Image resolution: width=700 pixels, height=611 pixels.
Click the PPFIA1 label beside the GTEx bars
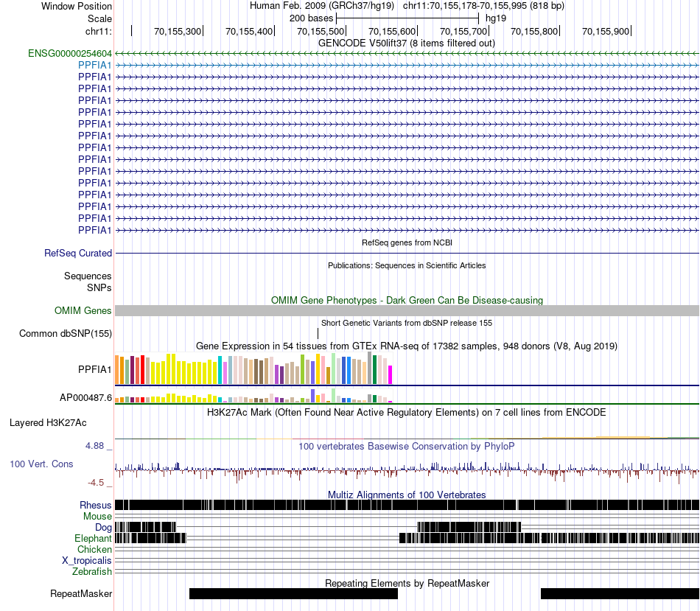coord(94,369)
